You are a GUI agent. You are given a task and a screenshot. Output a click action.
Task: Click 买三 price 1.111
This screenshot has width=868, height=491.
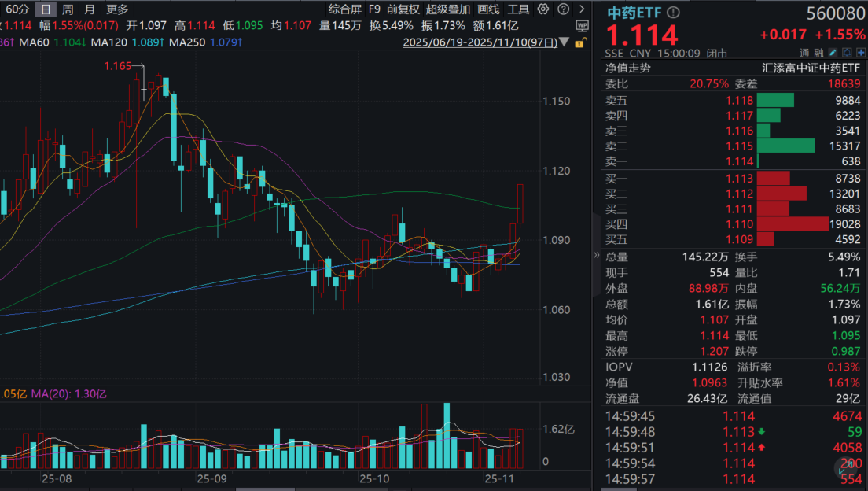[x=740, y=209]
